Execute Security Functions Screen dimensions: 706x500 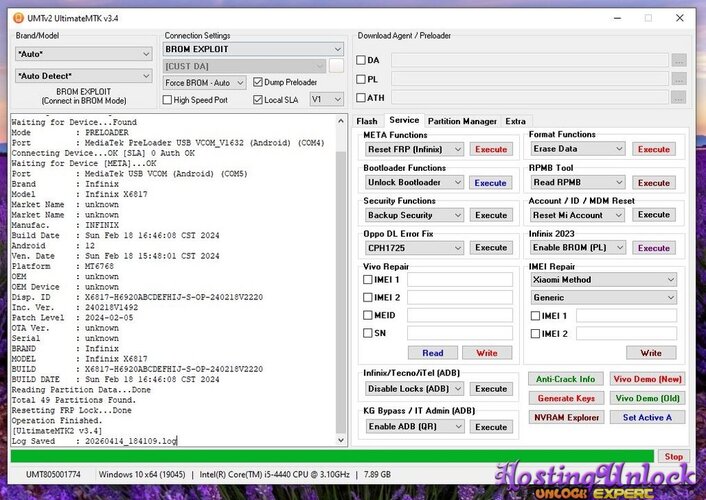(491, 215)
